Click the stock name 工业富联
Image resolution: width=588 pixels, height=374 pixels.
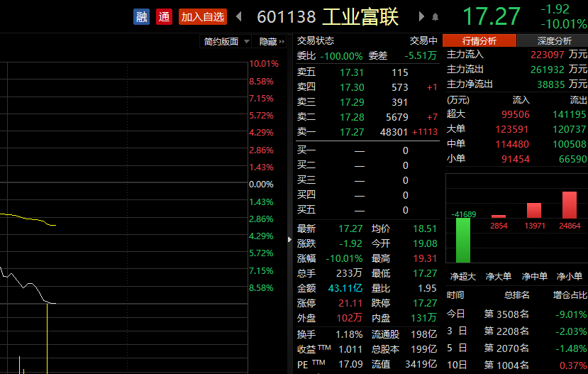(x=360, y=17)
